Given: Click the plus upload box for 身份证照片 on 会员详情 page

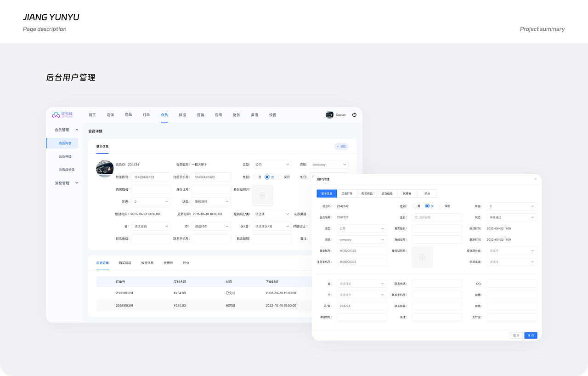Looking at the screenshot, I should pyautogui.click(x=262, y=195).
